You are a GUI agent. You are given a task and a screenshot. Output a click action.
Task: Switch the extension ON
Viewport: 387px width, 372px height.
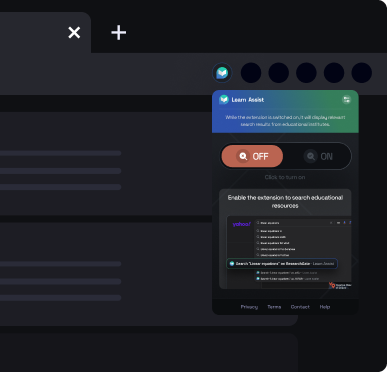318,156
